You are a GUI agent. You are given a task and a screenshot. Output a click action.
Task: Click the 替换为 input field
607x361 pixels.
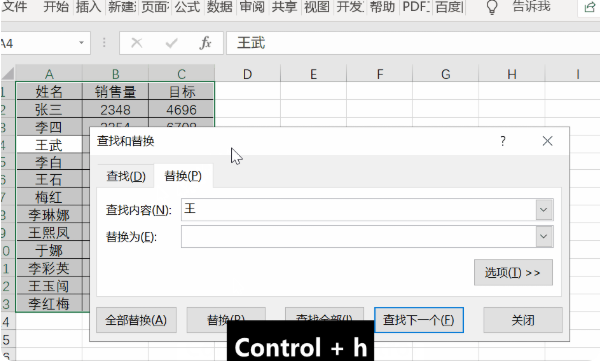(359, 236)
